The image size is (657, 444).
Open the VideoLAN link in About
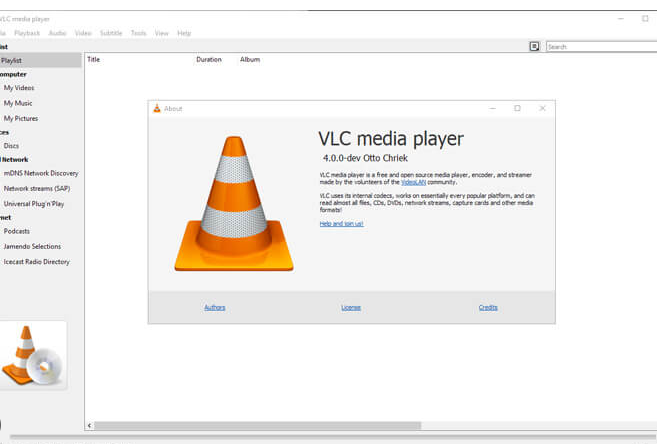pos(413,182)
